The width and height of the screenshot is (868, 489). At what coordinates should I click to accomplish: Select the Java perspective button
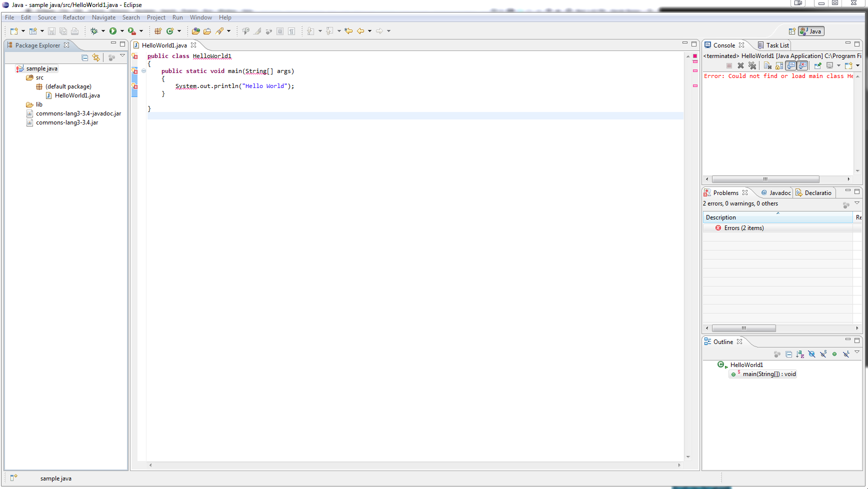pyautogui.click(x=811, y=31)
